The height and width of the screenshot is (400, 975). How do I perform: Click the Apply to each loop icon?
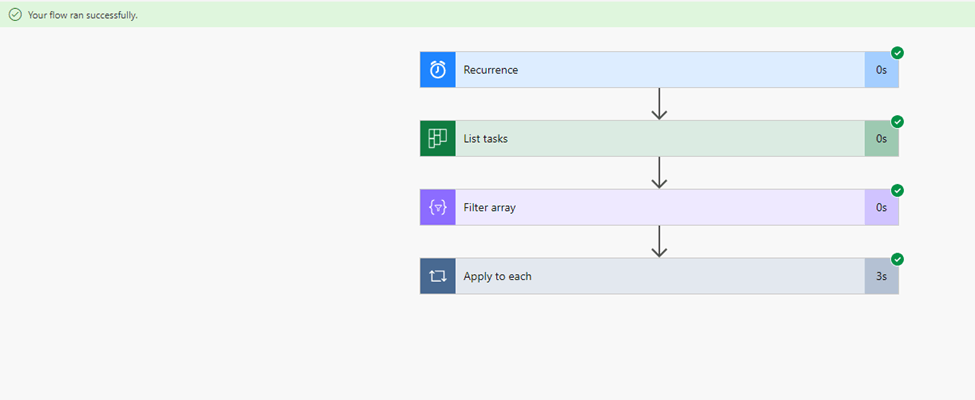(x=438, y=276)
